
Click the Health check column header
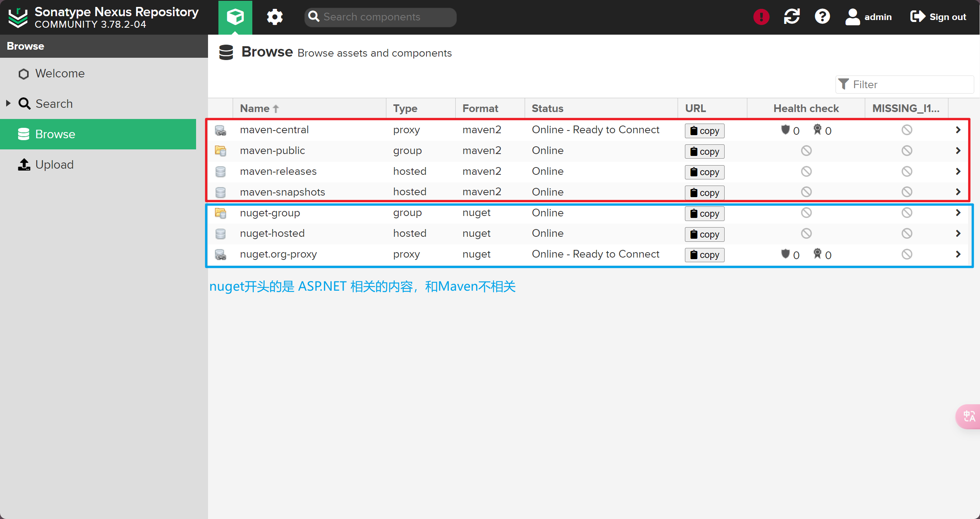806,109
